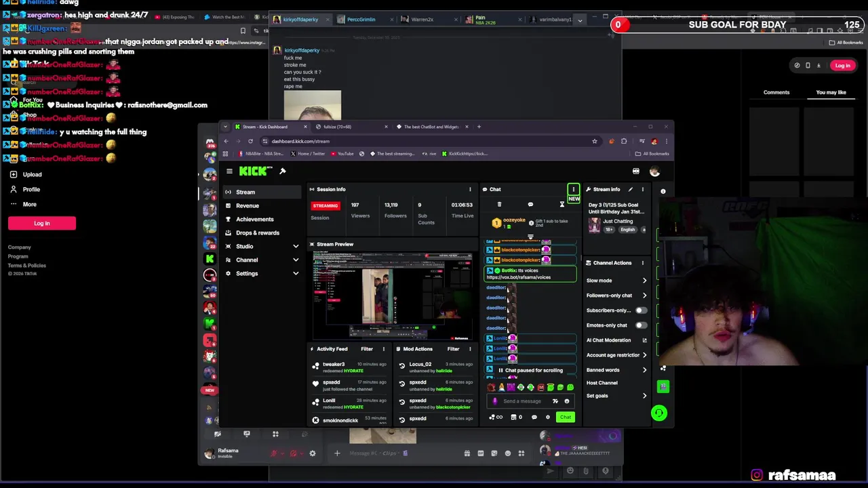868x488 pixels.
Task: Click Chat paused for scrolling banner
Action: tap(531, 371)
